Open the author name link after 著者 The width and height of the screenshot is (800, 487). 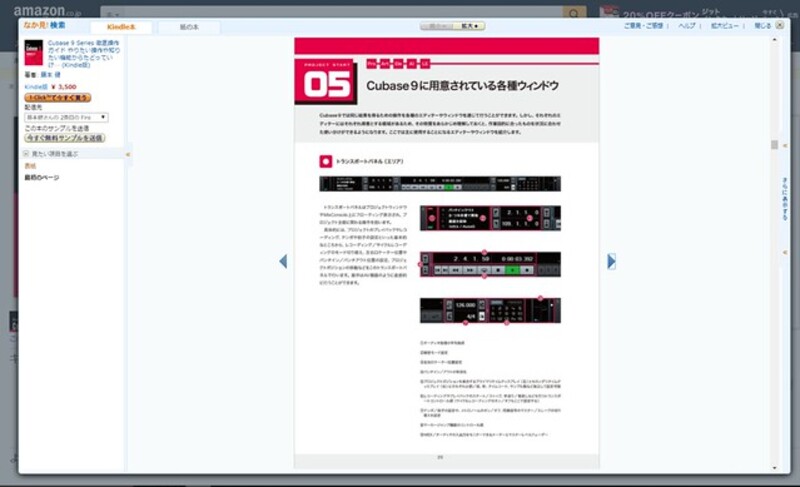point(51,75)
